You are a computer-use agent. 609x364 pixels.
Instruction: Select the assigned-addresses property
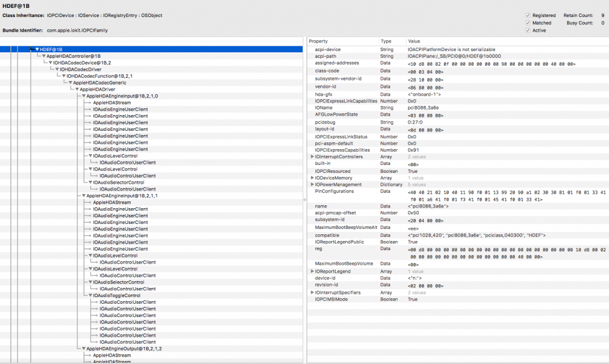tap(458, 63)
